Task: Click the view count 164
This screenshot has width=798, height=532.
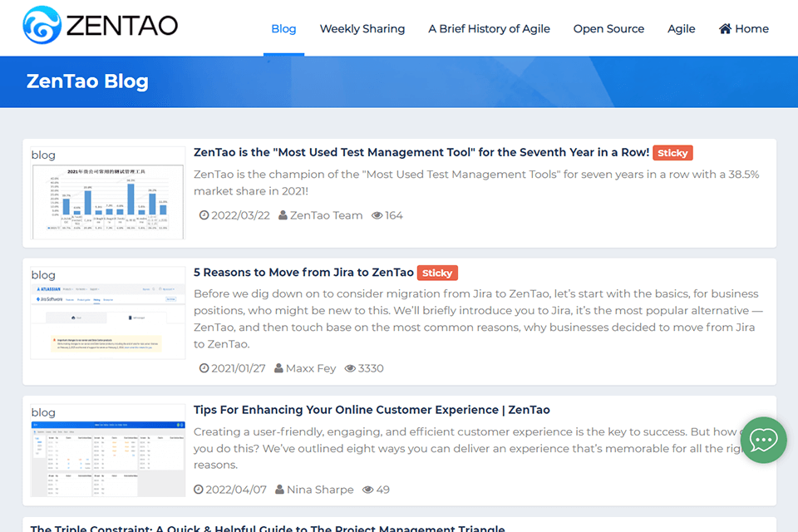Action: pos(394,215)
